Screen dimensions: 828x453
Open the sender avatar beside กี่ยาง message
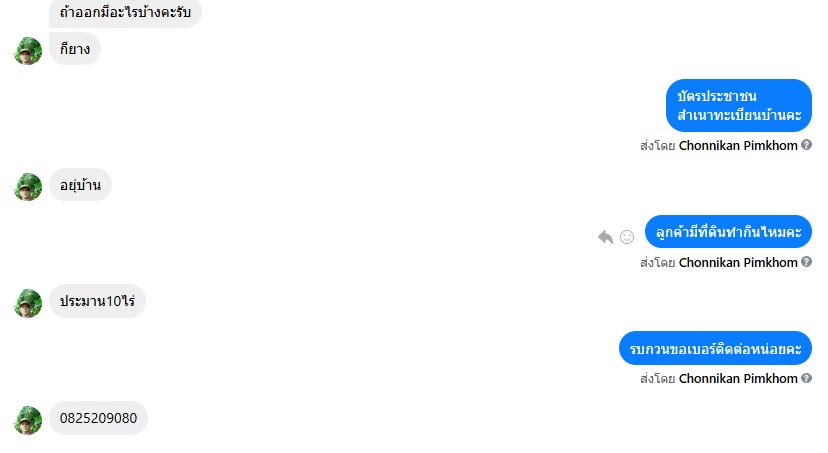click(27, 51)
